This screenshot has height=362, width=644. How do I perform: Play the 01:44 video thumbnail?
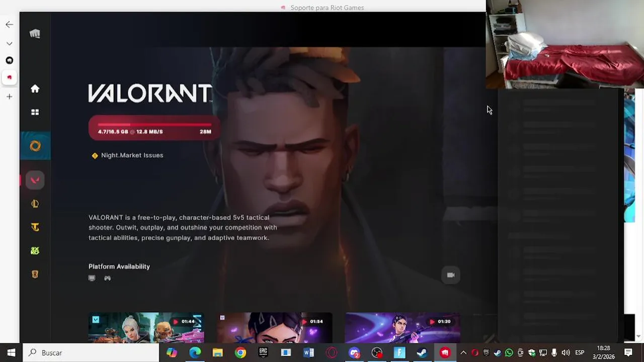[x=146, y=327]
